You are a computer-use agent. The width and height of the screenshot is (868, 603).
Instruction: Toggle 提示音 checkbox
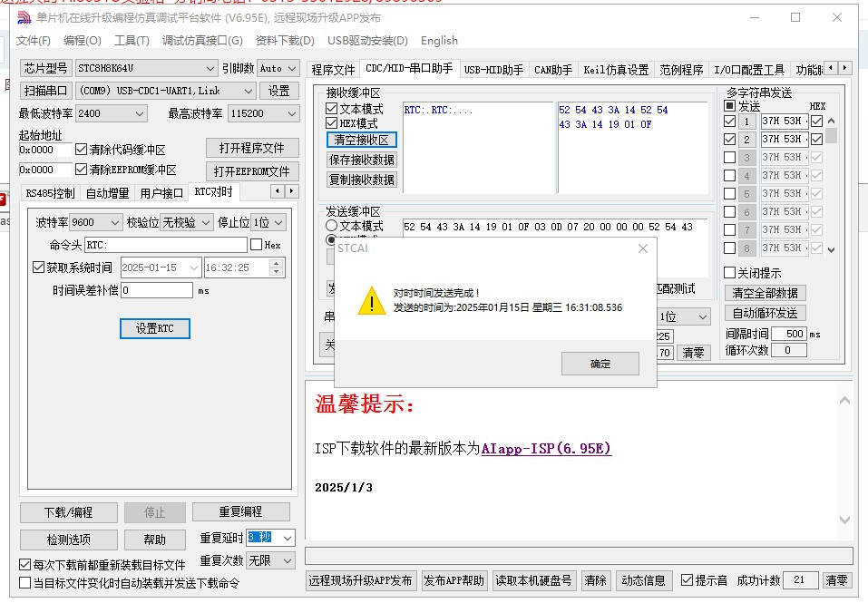tap(687, 579)
